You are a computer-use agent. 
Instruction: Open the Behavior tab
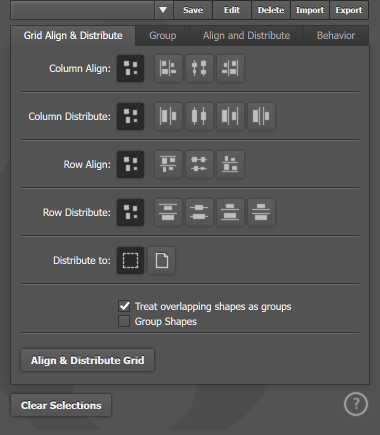336,35
